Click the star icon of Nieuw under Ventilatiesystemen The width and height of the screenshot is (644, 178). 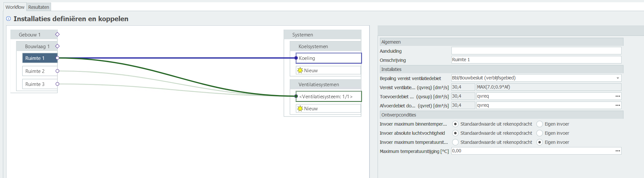(300, 108)
